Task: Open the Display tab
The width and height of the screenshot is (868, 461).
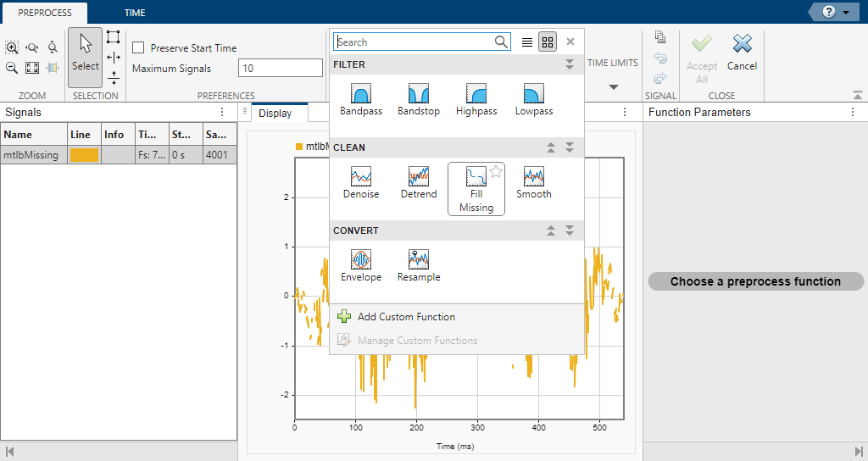Action: click(275, 113)
